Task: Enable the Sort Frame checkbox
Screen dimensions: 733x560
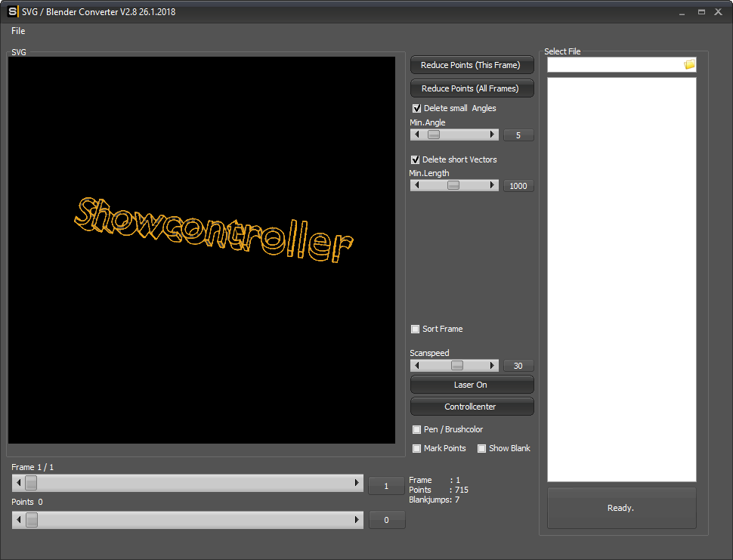Action: [415, 330]
